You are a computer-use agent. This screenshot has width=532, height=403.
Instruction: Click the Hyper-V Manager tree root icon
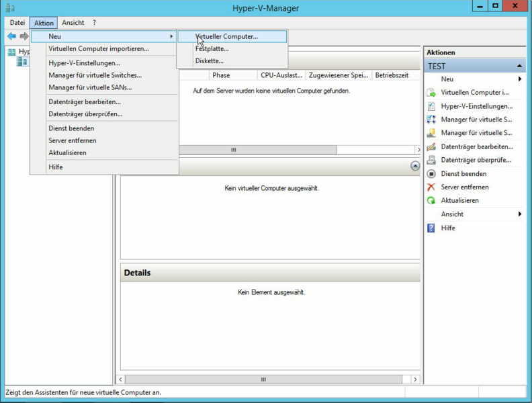point(12,52)
